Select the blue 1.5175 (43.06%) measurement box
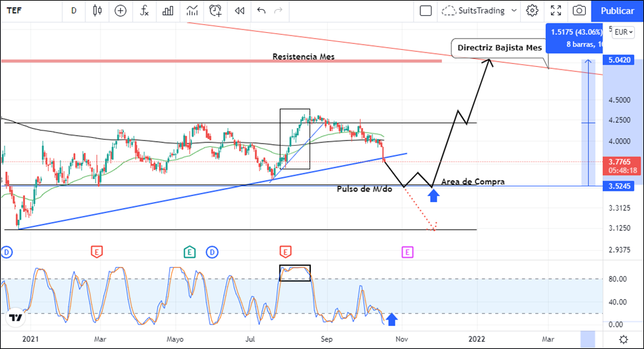Image resolution: width=644 pixels, height=349 pixels. 574,38
